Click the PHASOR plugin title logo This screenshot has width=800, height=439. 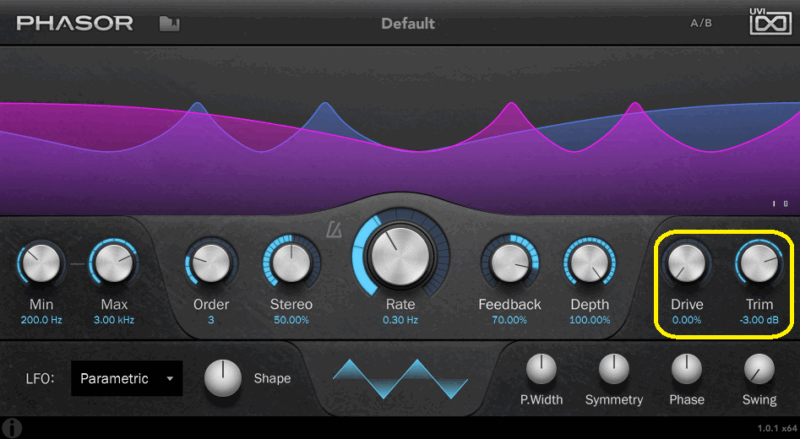[74, 23]
